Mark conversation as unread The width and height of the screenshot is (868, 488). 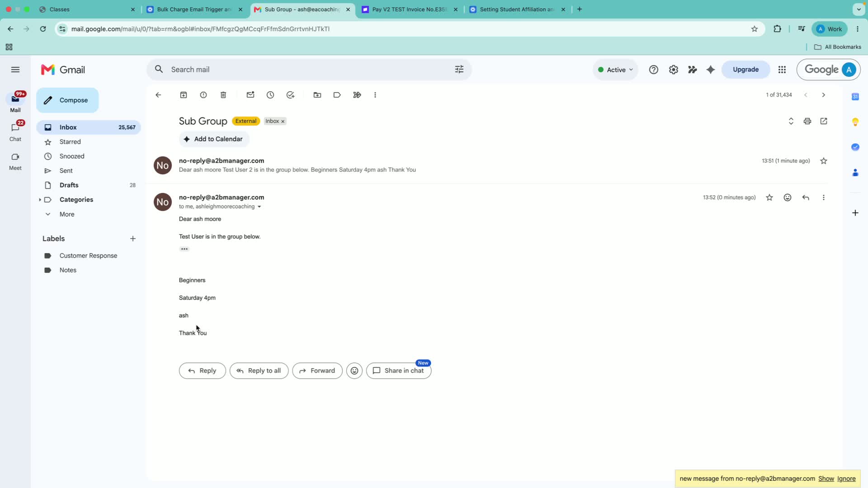(x=250, y=95)
